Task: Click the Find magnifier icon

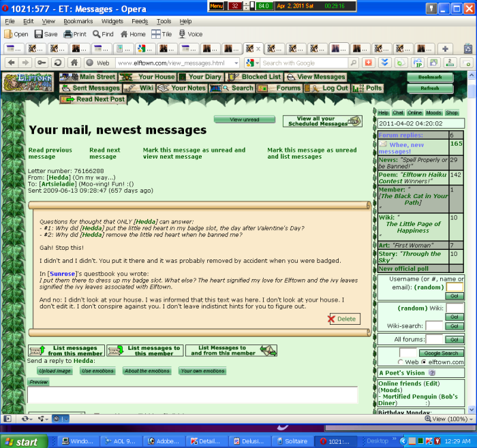Action: [103, 34]
